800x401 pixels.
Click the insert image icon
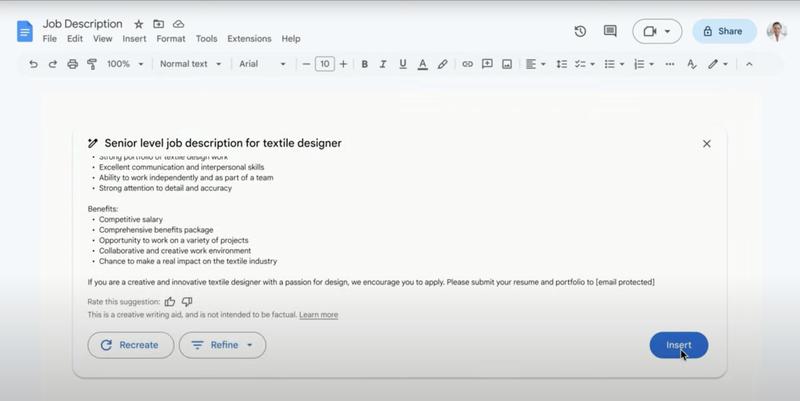point(507,64)
